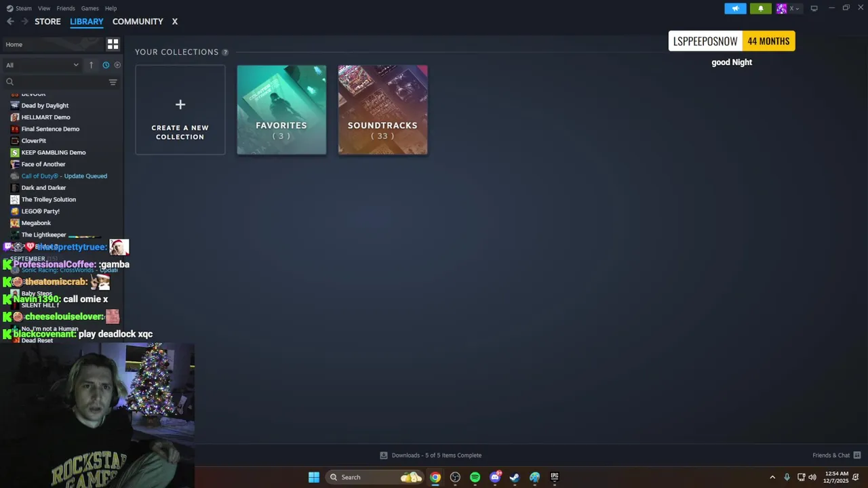868x488 pixels.
Task: Switch to the LIBRARY tab
Action: tap(87, 22)
